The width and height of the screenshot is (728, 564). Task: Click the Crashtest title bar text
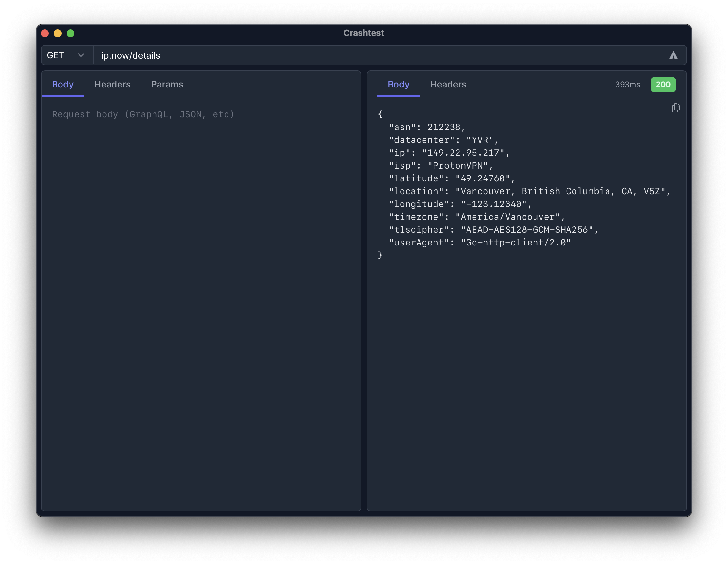click(364, 33)
